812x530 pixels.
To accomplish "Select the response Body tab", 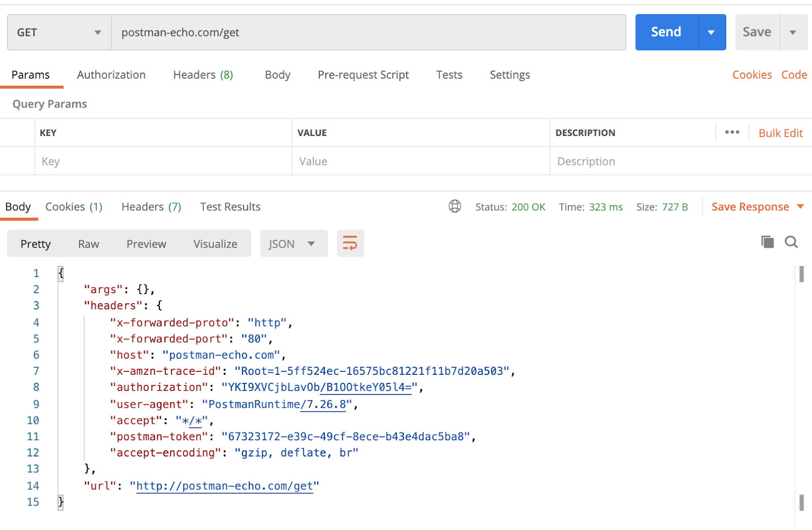I will point(18,207).
